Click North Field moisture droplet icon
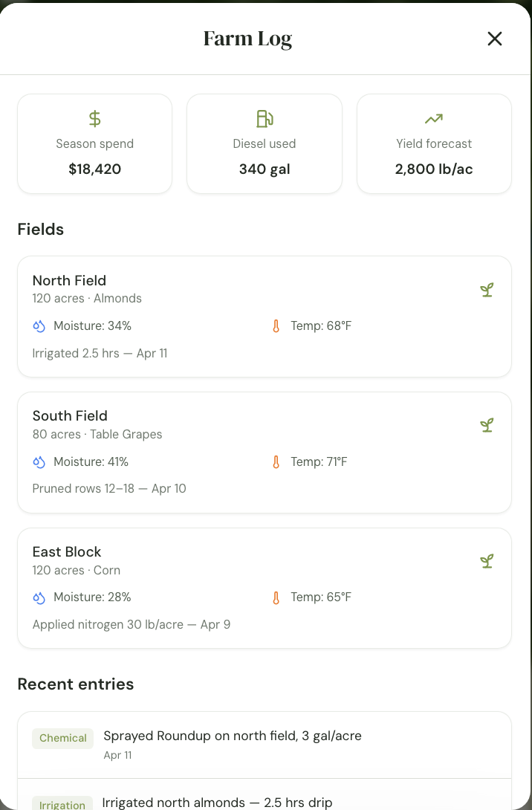This screenshot has width=532, height=810. [39, 326]
